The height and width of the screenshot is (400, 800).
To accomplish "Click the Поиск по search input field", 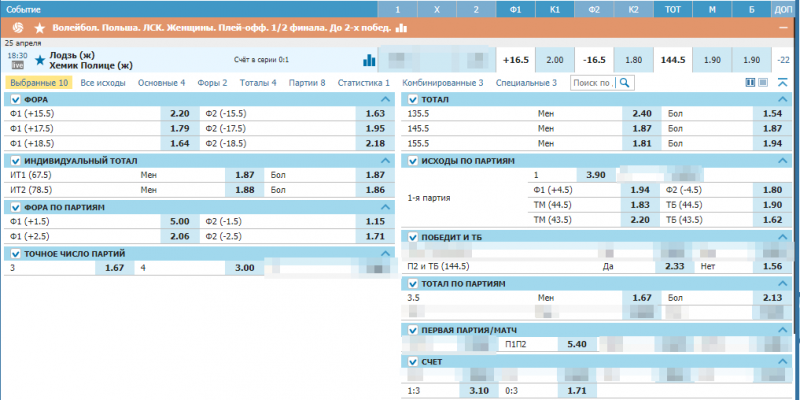I will (592, 83).
